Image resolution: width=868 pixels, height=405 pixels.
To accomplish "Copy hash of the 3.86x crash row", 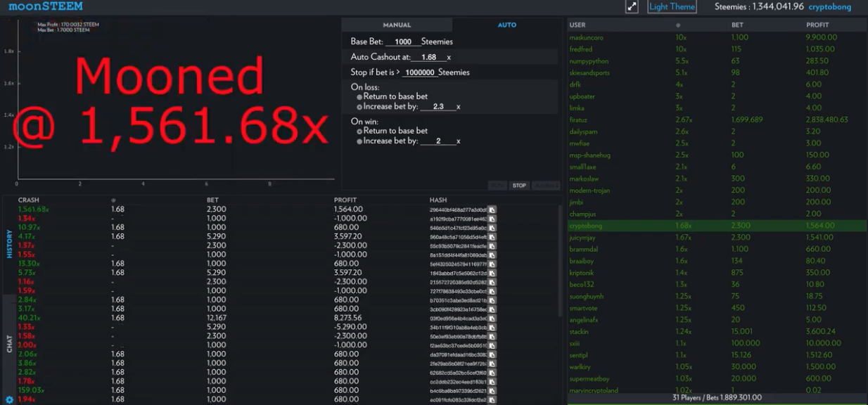I will (x=492, y=363).
